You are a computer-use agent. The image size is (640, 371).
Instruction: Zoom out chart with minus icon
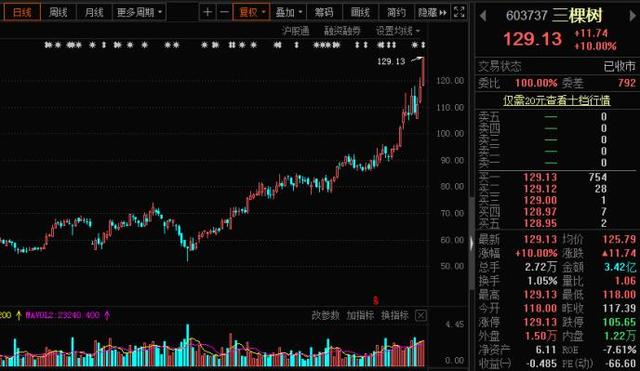[x=224, y=12]
